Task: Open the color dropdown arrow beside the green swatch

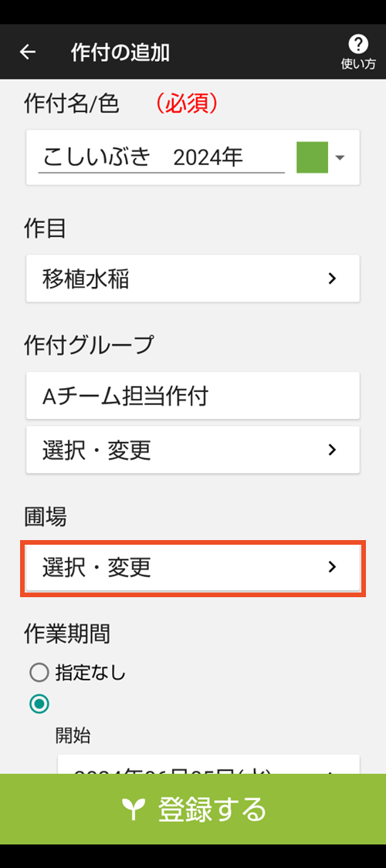Action: pos(340,157)
